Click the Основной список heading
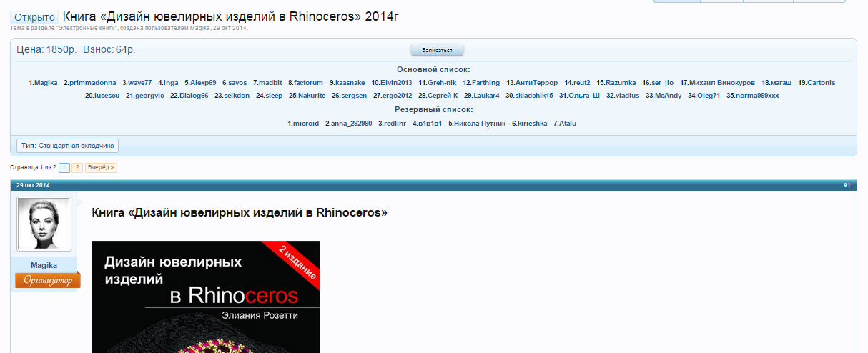The width and height of the screenshot is (868, 353). (433, 70)
